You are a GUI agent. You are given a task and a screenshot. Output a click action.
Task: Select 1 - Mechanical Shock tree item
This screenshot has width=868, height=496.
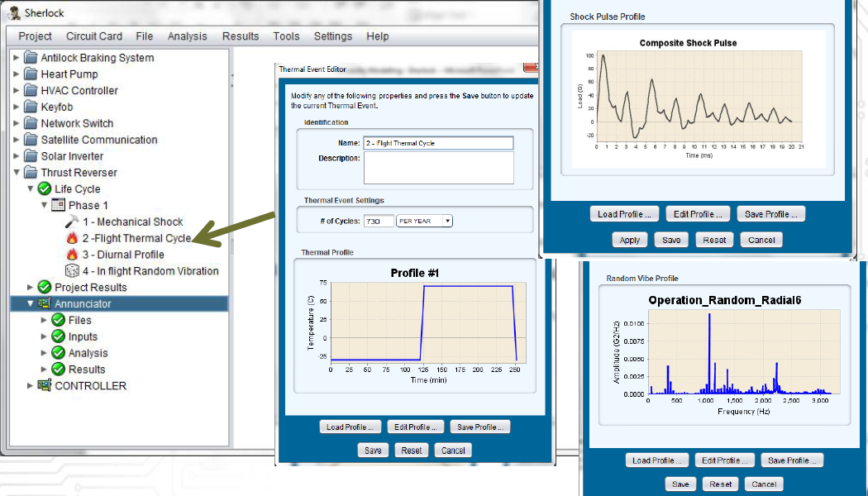[x=133, y=222]
